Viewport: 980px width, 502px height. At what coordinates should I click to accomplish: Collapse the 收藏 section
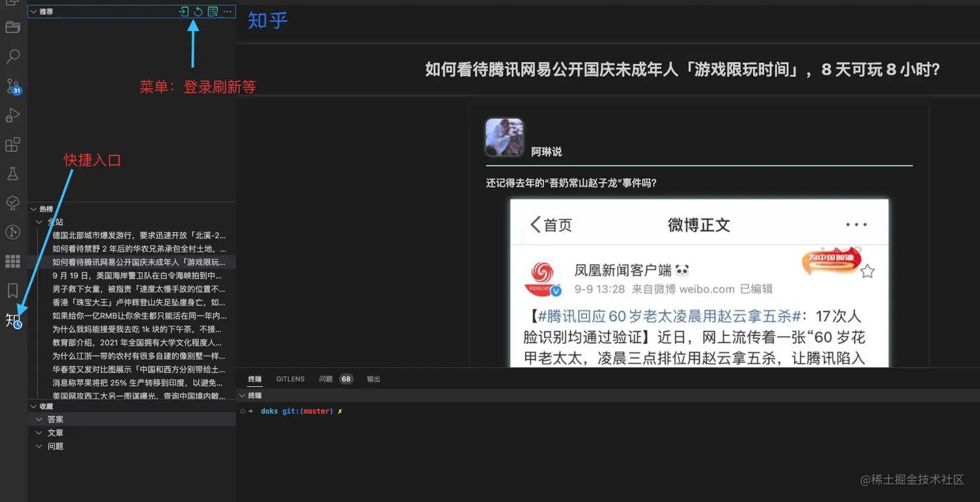point(34,406)
